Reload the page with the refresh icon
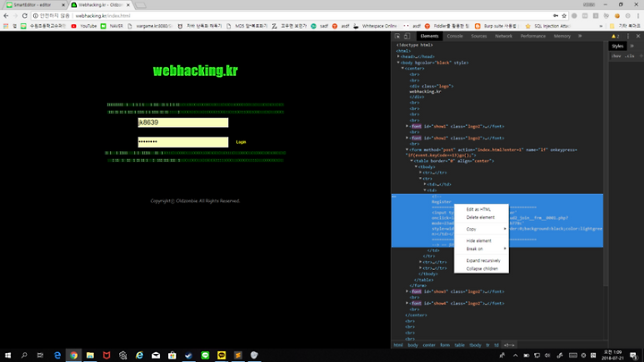The image size is (644, 362). tap(25, 15)
